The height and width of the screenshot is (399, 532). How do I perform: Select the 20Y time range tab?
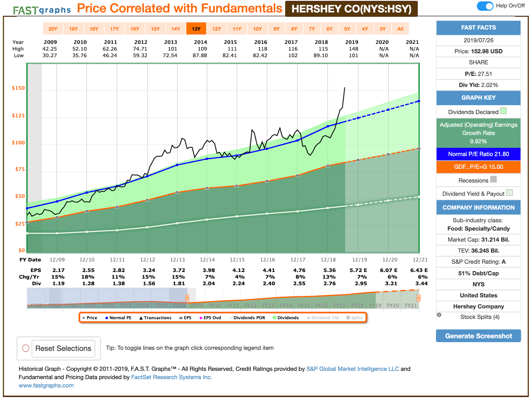tap(53, 29)
